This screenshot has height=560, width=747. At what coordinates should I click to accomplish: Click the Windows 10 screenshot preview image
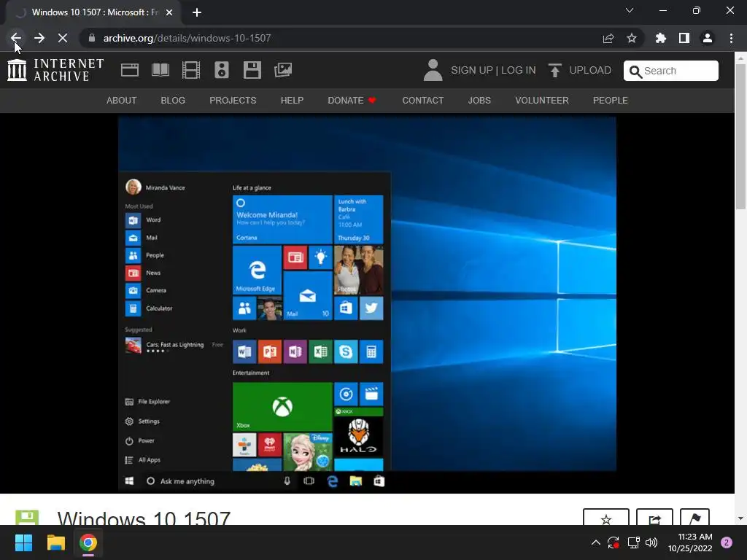[367, 304]
